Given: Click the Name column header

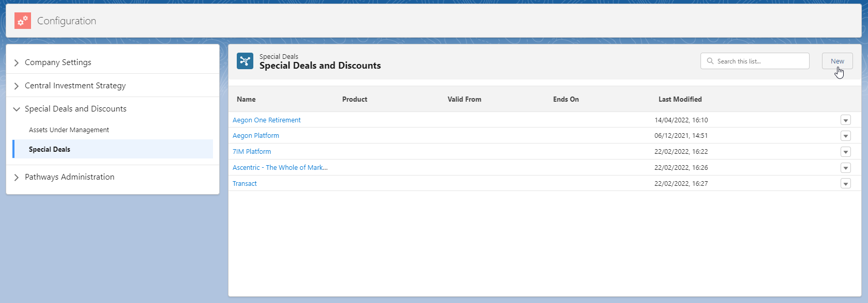Looking at the screenshot, I should tap(246, 99).
